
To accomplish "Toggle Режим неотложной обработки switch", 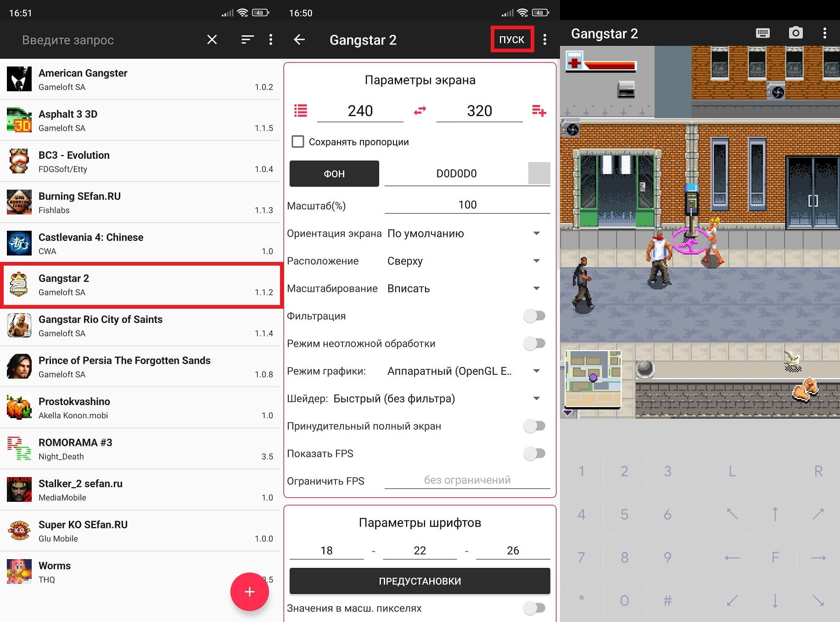I will pos(534,344).
